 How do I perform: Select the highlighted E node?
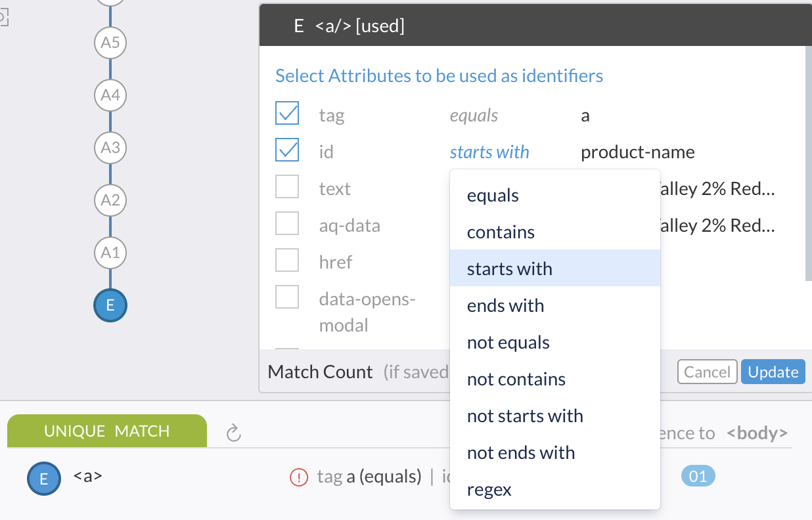click(x=110, y=305)
